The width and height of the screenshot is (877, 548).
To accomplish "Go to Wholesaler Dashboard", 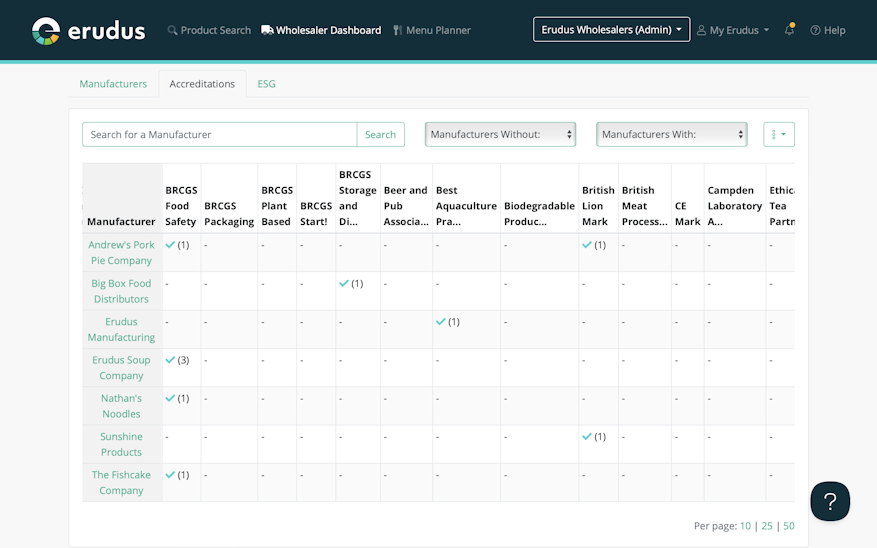I will [x=321, y=30].
